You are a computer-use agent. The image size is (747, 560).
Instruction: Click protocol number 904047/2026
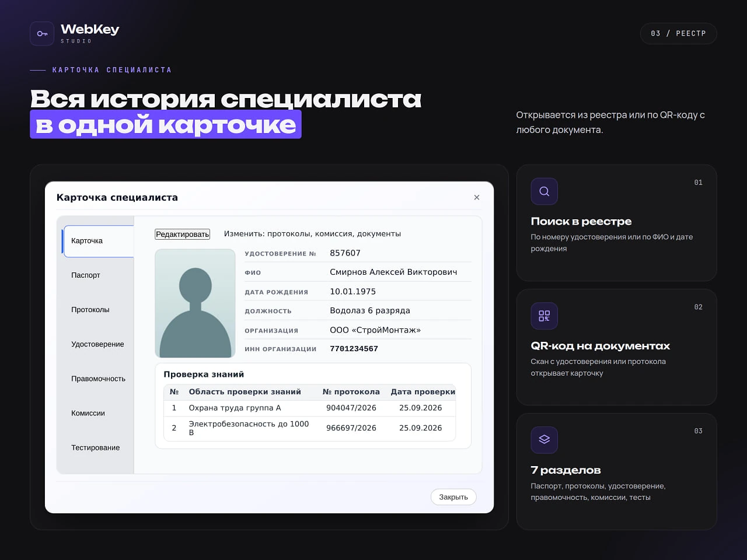[351, 408]
